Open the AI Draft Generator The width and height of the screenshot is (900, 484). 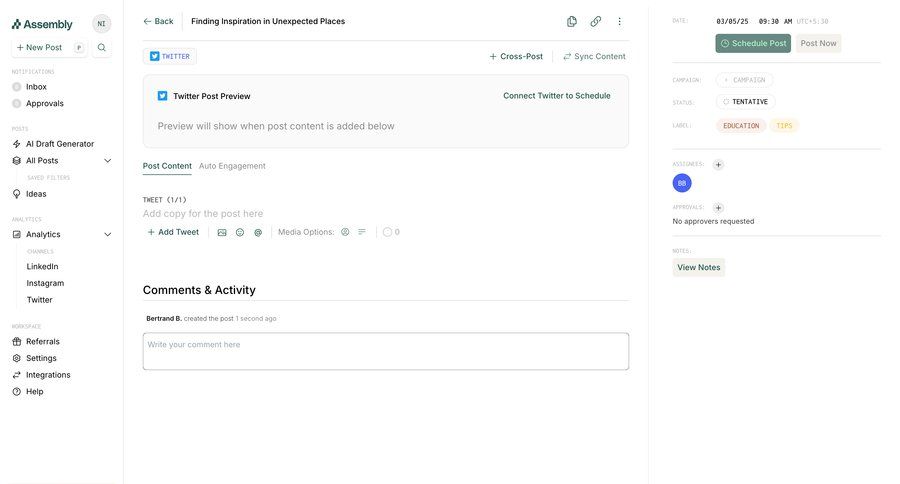pos(60,144)
